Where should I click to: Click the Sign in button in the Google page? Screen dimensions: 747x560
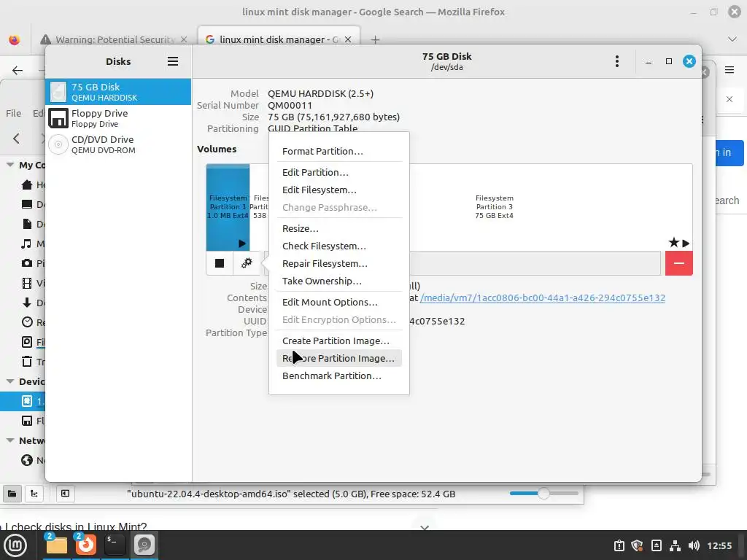[729, 153]
